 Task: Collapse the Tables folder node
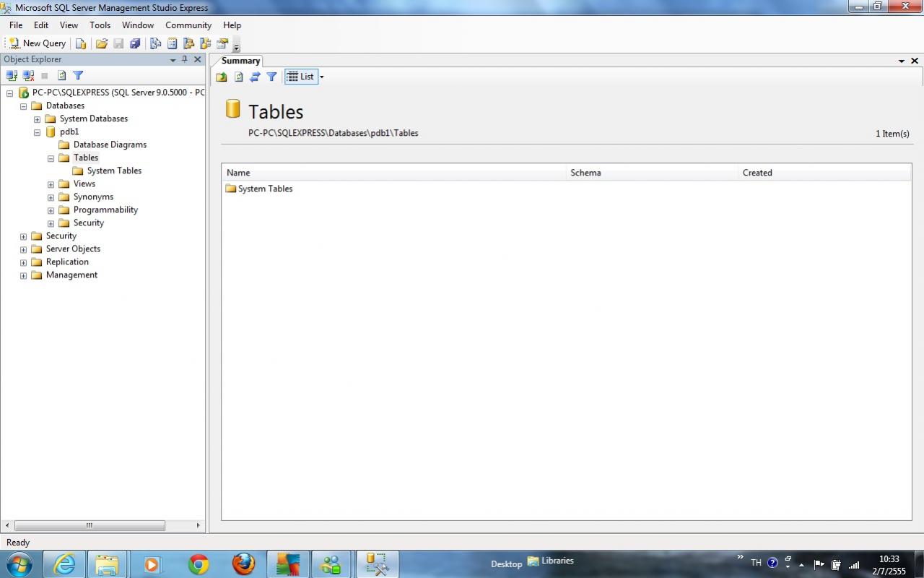51,158
